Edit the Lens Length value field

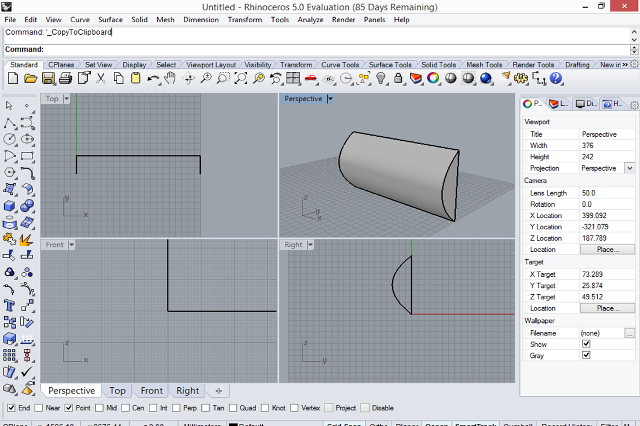(x=607, y=193)
